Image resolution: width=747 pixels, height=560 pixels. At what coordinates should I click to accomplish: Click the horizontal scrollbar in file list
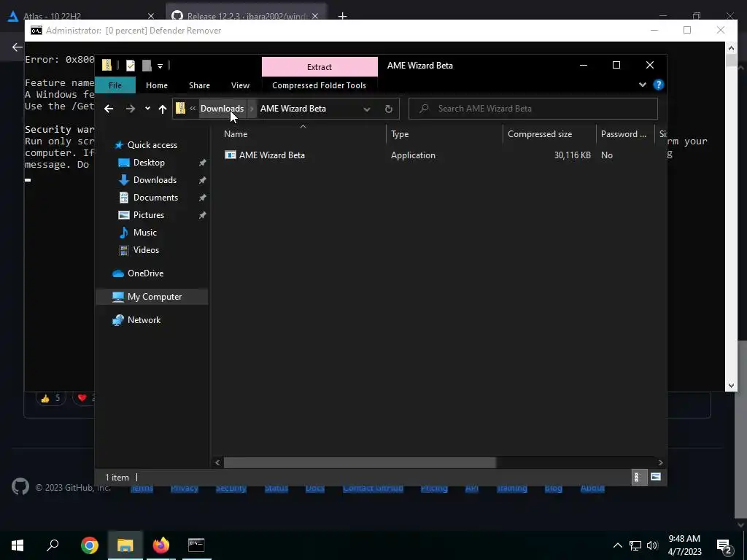(x=360, y=462)
